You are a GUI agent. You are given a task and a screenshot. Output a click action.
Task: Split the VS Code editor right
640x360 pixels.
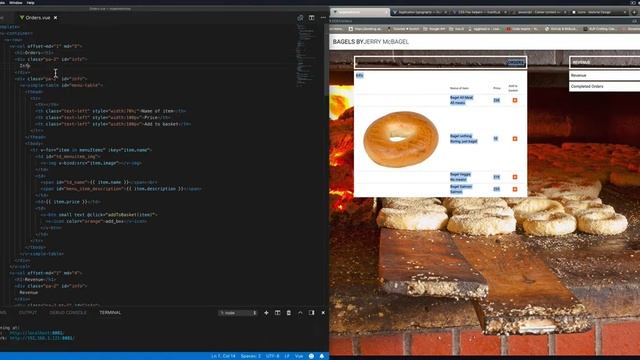311,18
